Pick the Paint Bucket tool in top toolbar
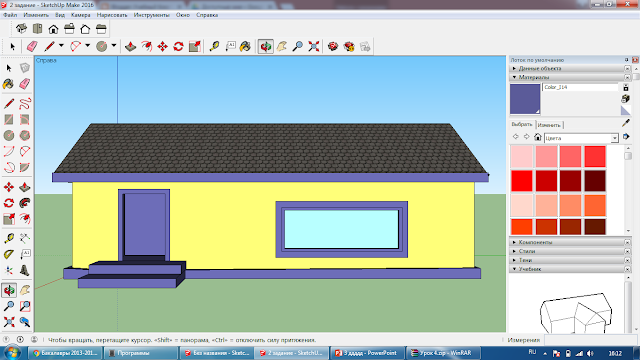Viewport: 640px width, 360px height. (245, 47)
